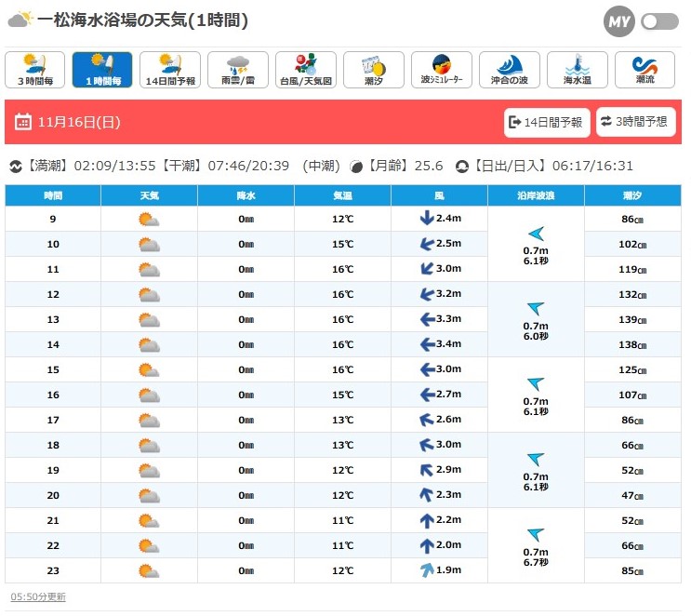Click the 沿岸波浪 column header
691x616 pixels.
pyautogui.click(x=536, y=194)
